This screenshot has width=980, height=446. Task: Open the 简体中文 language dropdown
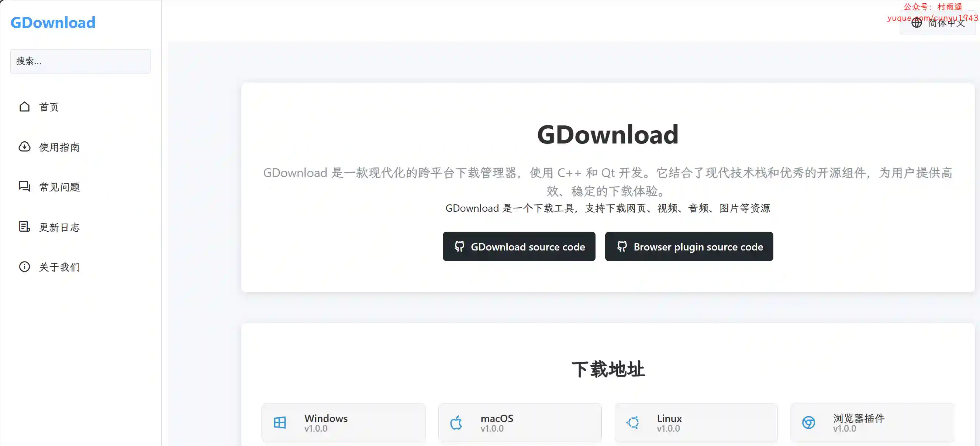938,23
